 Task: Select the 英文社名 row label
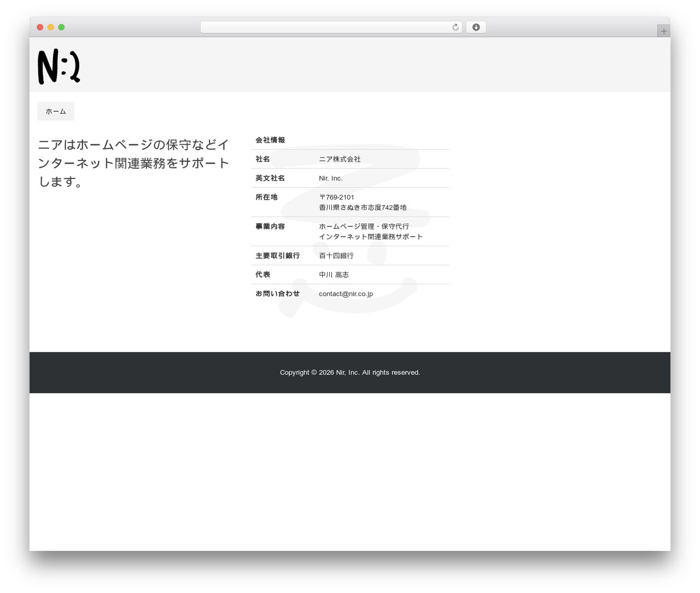pos(270,178)
